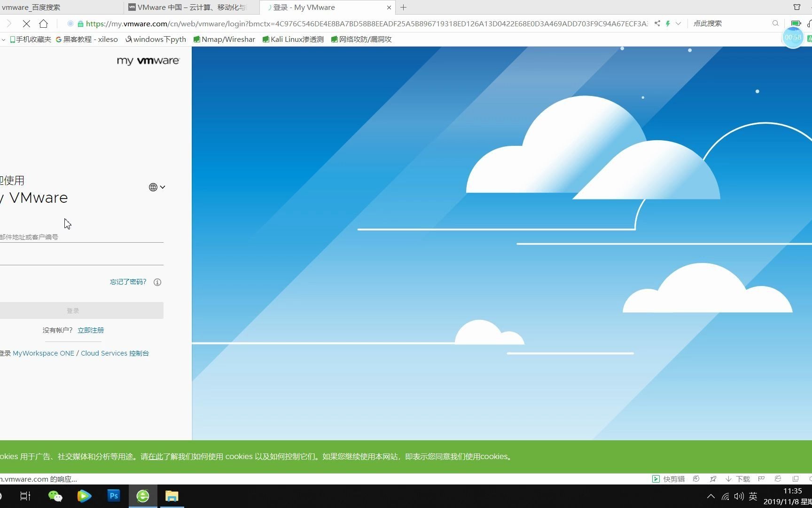Click the green battery extension icon
Image resolution: width=812 pixels, height=508 pixels.
click(x=796, y=24)
